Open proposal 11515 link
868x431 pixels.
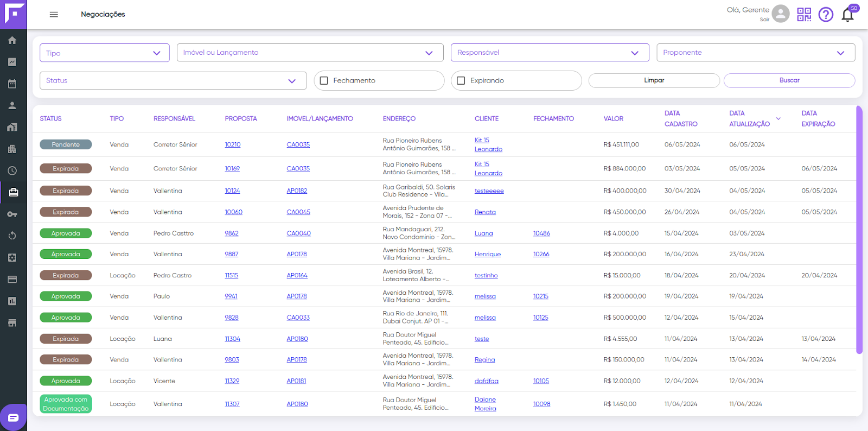tap(232, 275)
